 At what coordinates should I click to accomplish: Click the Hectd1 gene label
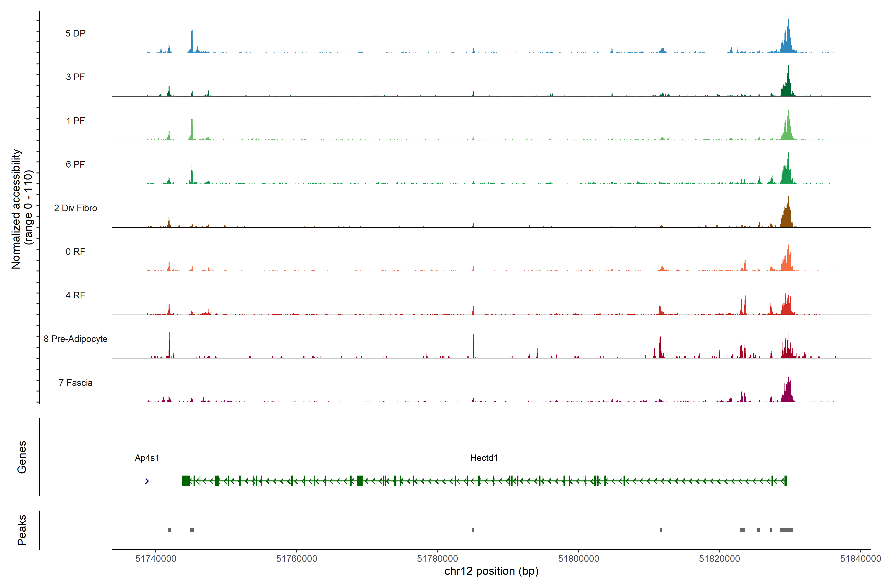484,458
